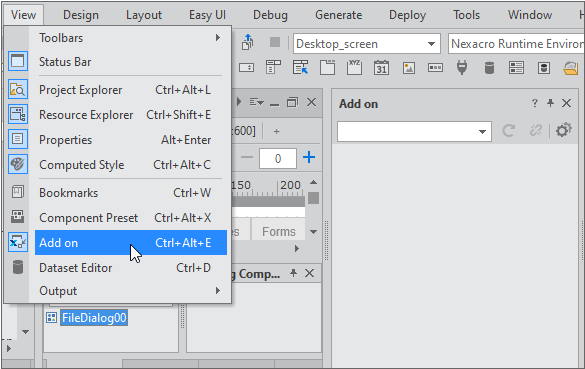The height and width of the screenshot is (369, 585).
Task: Click the refresh icon in Add on panel
Action: [x=509, y=131]
